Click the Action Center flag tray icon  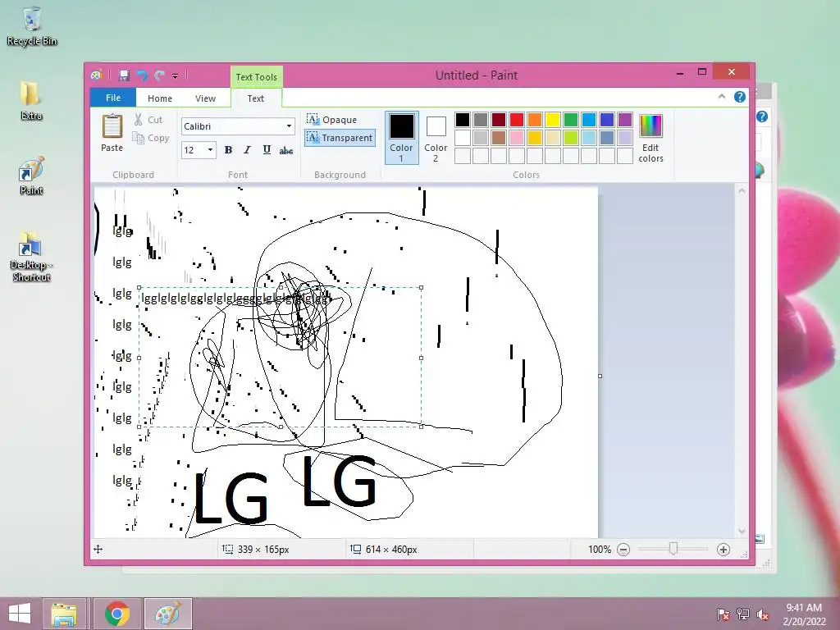point(723,614)
